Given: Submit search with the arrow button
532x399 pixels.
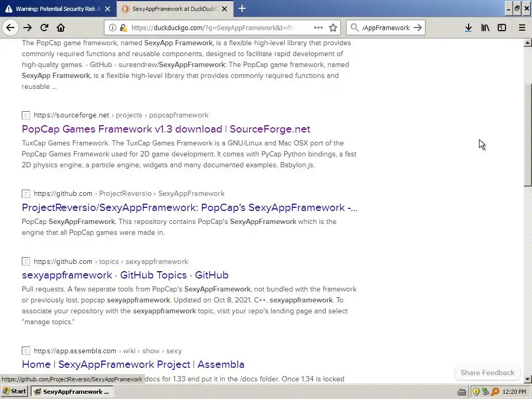Looking at the screenshot, I should [418, 28].
